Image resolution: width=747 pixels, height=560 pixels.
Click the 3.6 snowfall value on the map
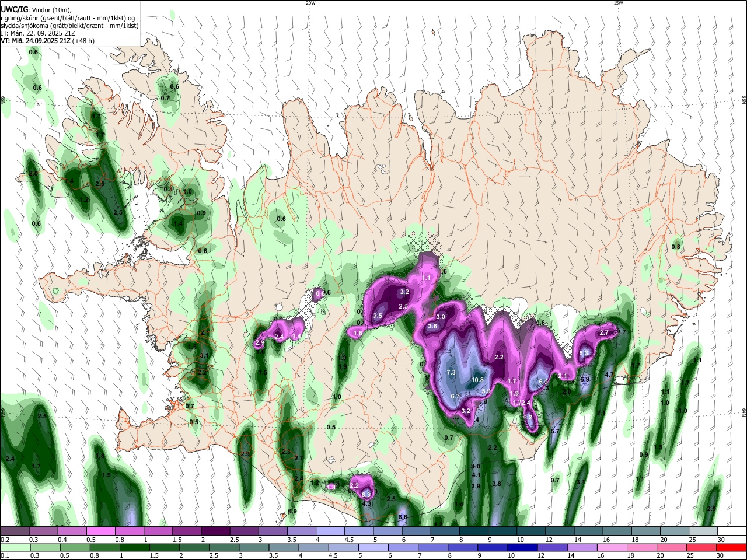432,327
